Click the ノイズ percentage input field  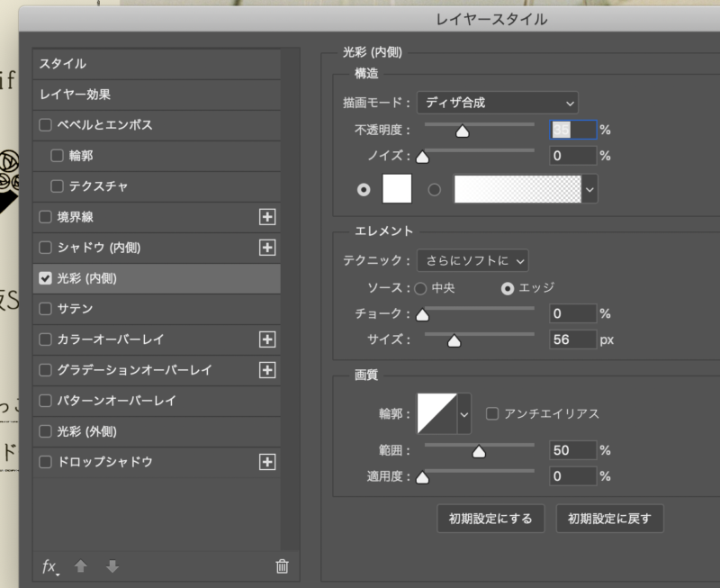(x=573, y=156)
